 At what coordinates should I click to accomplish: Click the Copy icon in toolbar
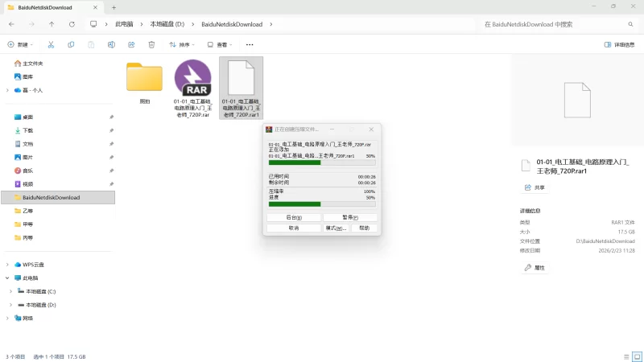[x=71, y=45]
